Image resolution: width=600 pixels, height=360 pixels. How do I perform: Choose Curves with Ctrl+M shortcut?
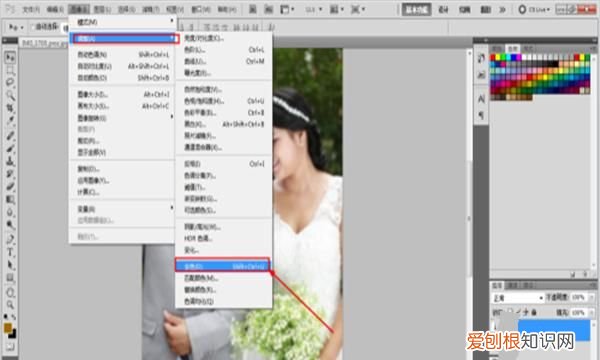(x=224, y=61)
